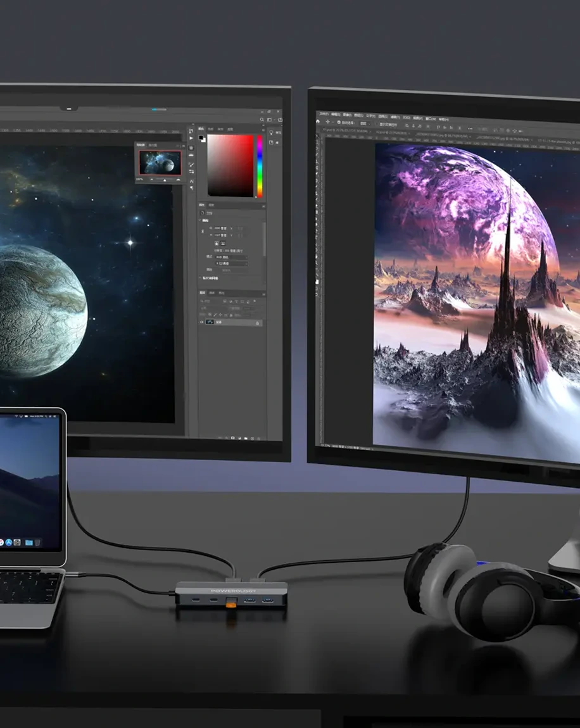Select the Move tool icon in options bar
The image size is (580, 728).
point(327,122)
